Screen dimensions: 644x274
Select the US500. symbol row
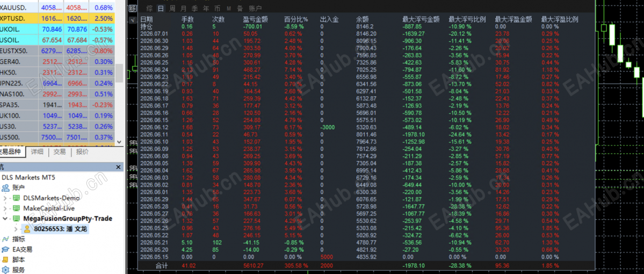click(57, 136)
